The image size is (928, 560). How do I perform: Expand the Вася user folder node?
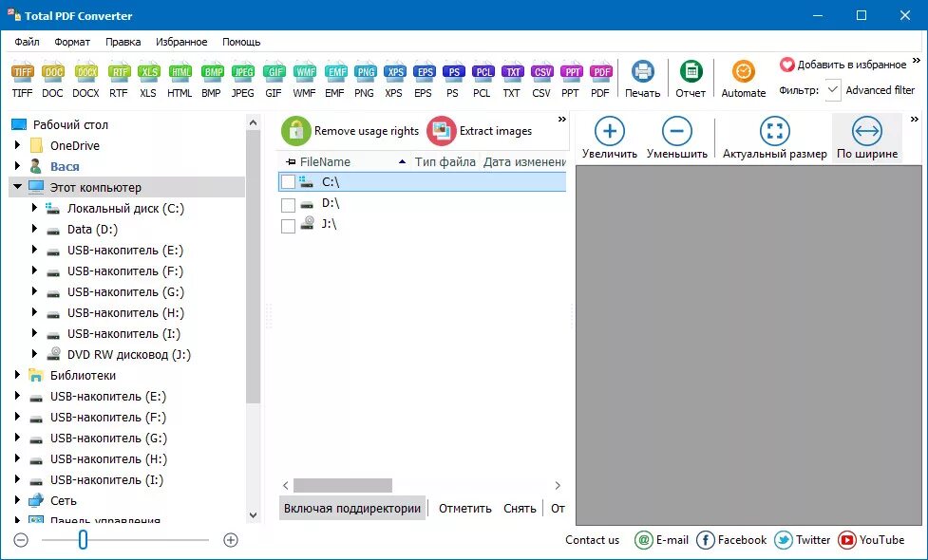[x=17, y=165]
